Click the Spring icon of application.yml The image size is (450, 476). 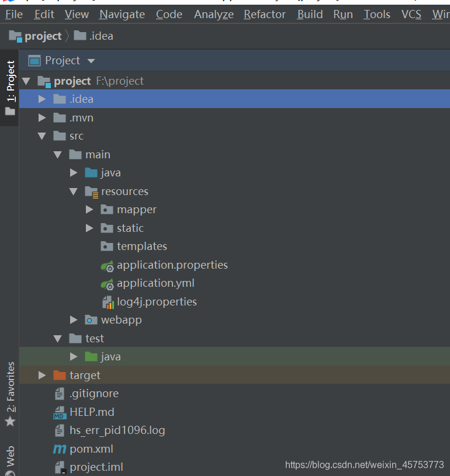tap(108, 284)
